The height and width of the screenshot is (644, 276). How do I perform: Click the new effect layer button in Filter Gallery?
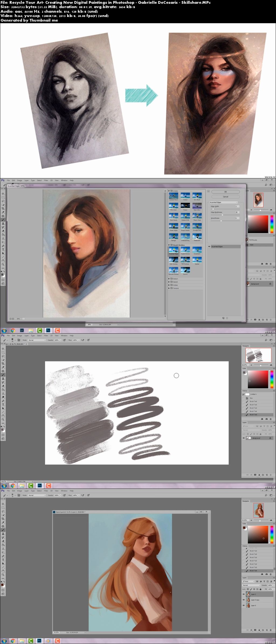pyautogui.click(x=223, y=318)
